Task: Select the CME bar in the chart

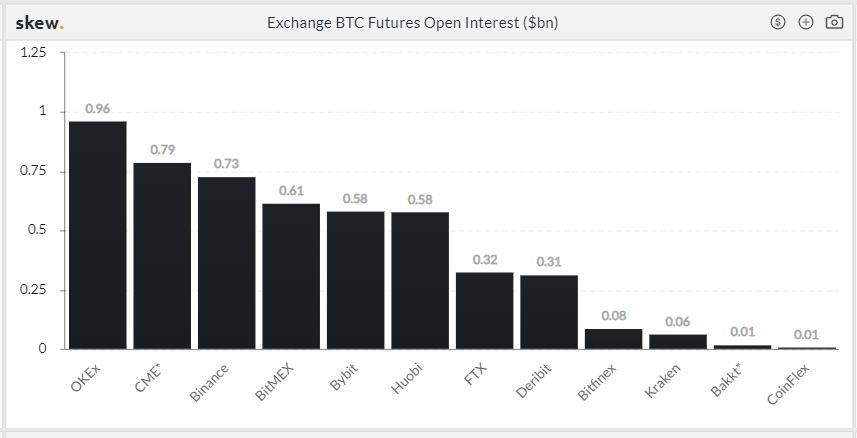Action: tap(162, 255)
